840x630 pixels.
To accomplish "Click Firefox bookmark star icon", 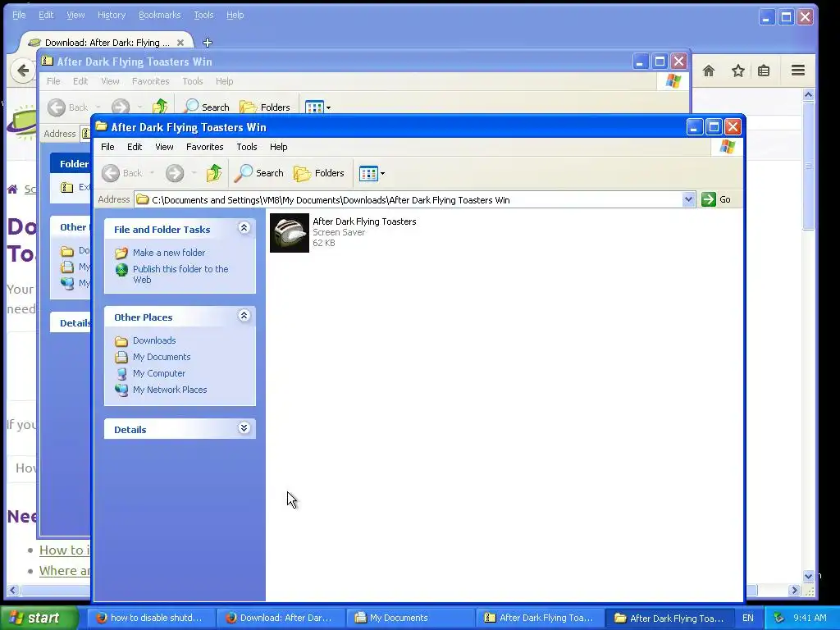I will pos(738,71).
